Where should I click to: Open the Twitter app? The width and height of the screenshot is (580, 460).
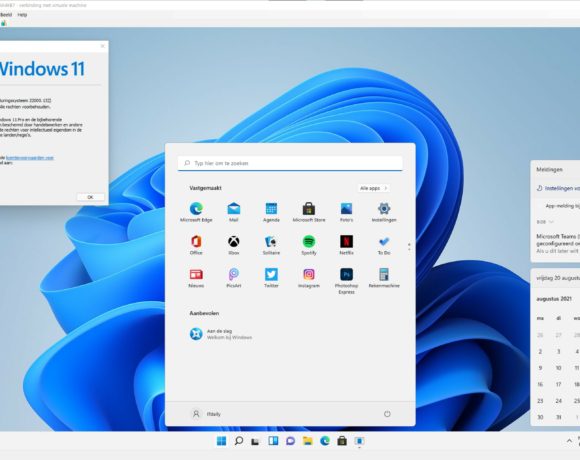(x=271, y=278)
